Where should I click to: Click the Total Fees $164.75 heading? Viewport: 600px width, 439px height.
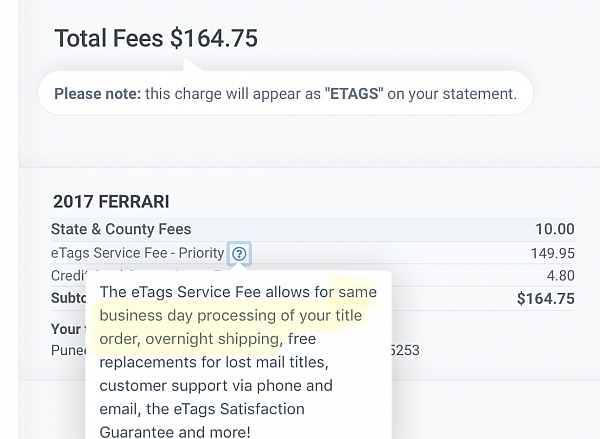(156, 39)
